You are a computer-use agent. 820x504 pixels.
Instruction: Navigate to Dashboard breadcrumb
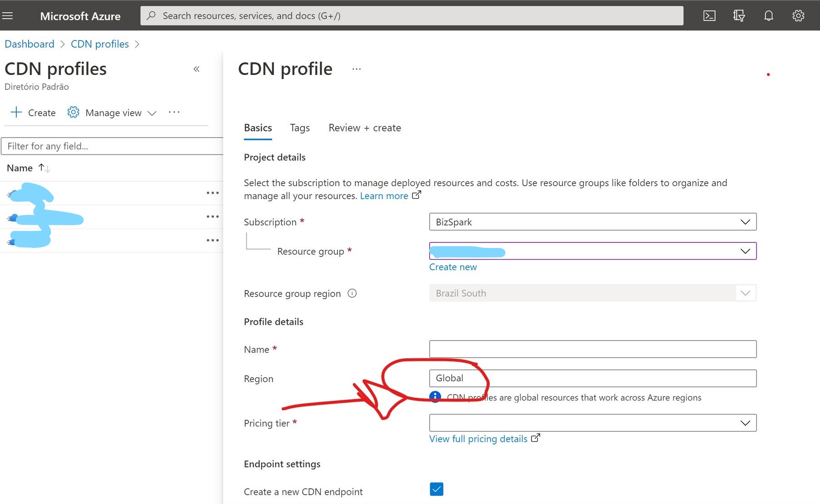(x=30, y=44)
